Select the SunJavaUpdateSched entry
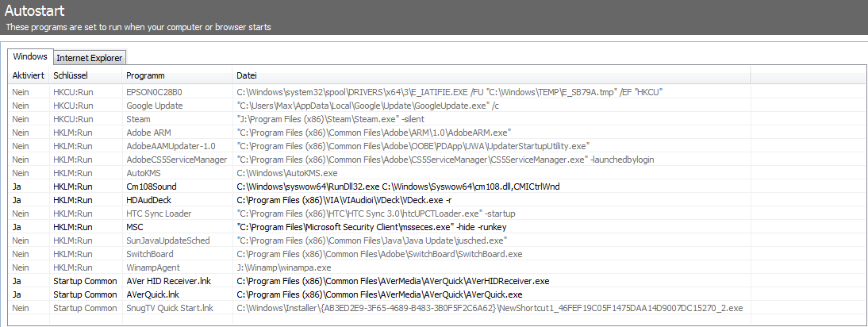This screenshot has height=327, width=868. click(x=168, y=240)
